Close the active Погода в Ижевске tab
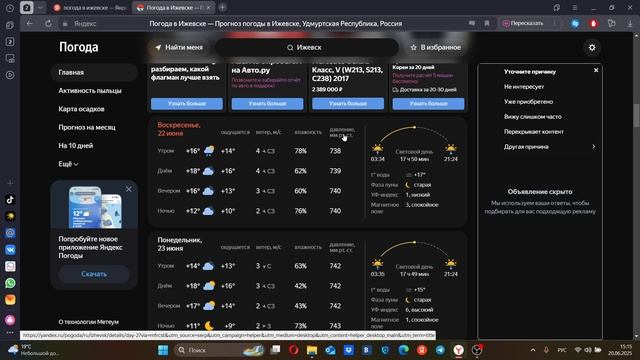The height and width of the screenshot is (360, 640). (208, 8)
